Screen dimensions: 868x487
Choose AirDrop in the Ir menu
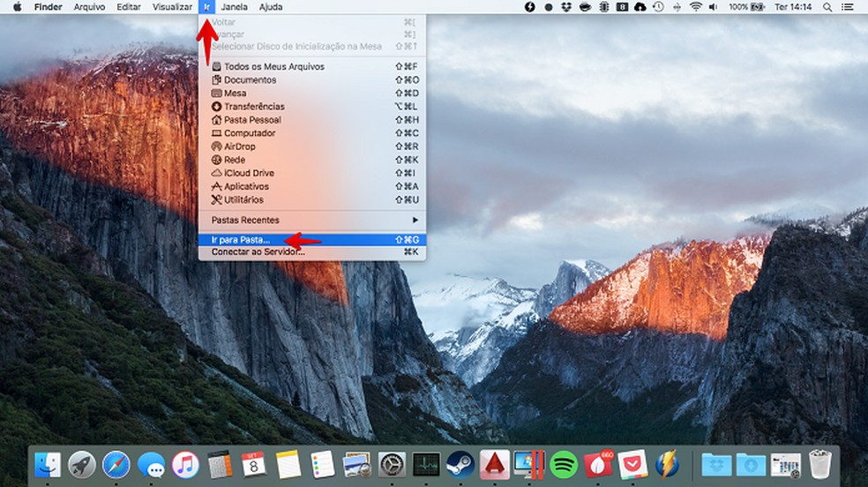[x=312, y=146]
